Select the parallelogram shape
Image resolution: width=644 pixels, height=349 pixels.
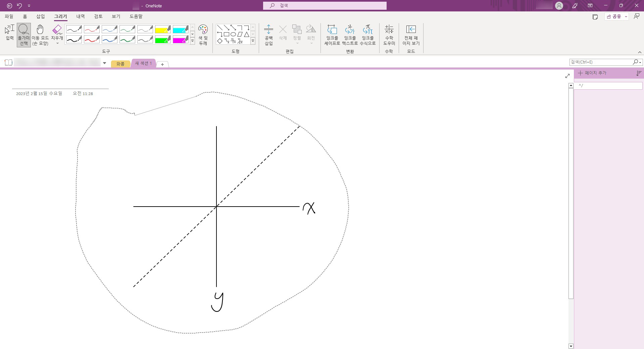point(240,34)
